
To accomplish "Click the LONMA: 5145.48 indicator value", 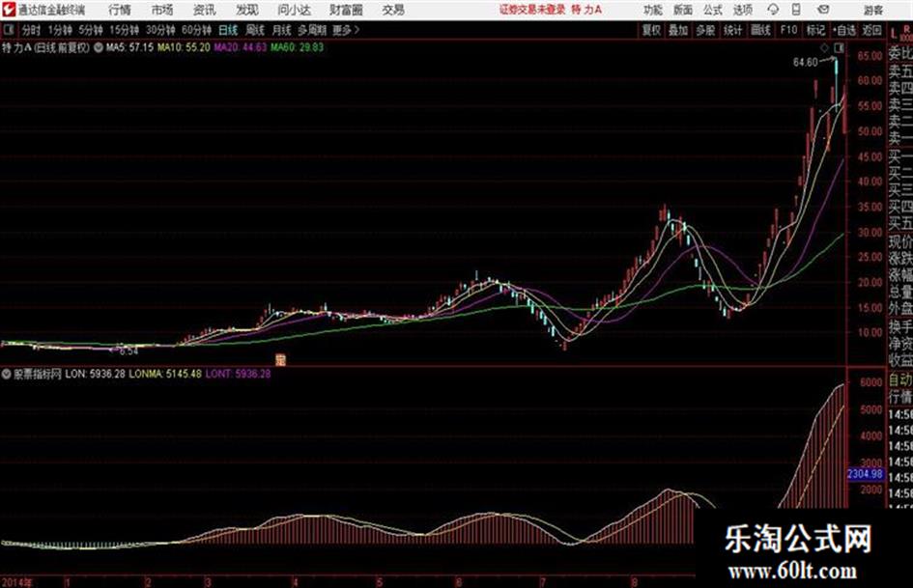I will tap(165, 374).
